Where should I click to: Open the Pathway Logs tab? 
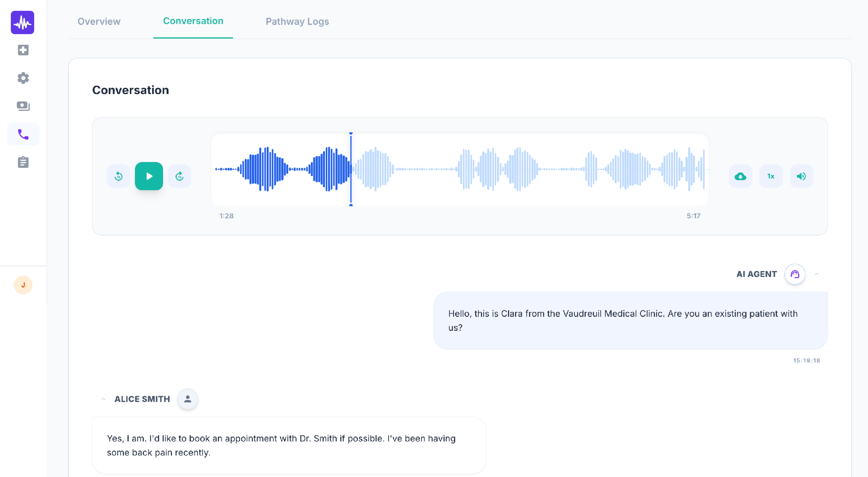[297, 21]
